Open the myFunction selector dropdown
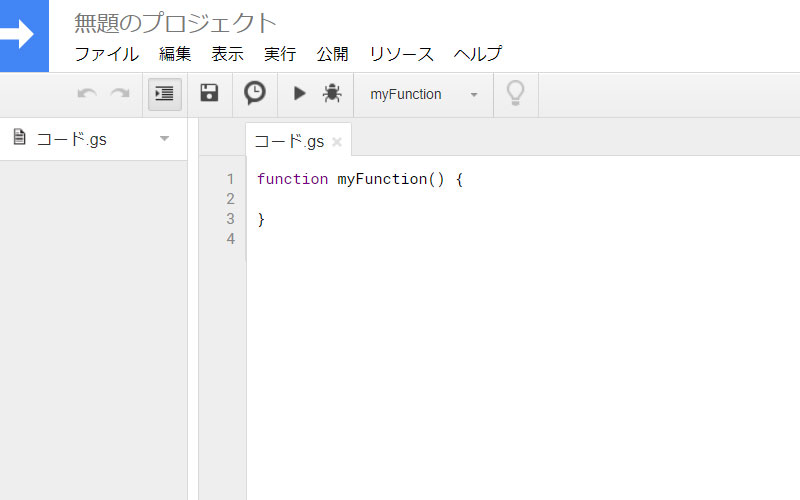Viewport: 800px width, 500px height. [423, 94]
